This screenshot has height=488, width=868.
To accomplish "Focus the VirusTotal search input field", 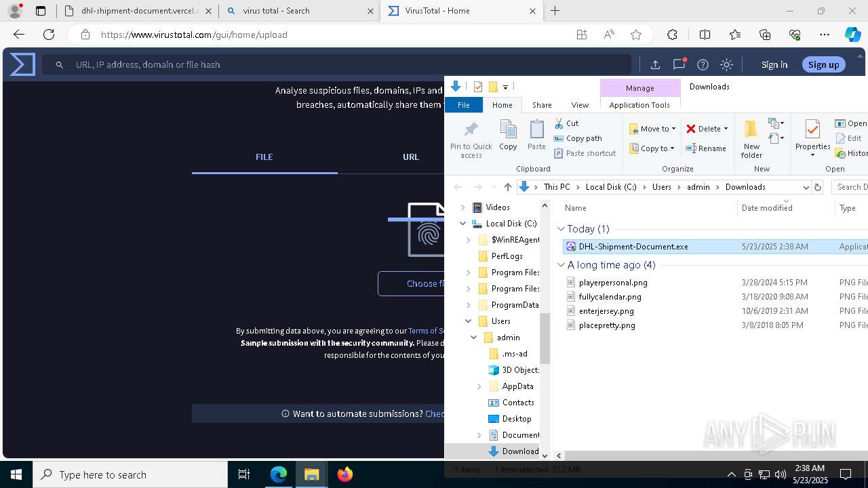I will click(x=337, y=64).
